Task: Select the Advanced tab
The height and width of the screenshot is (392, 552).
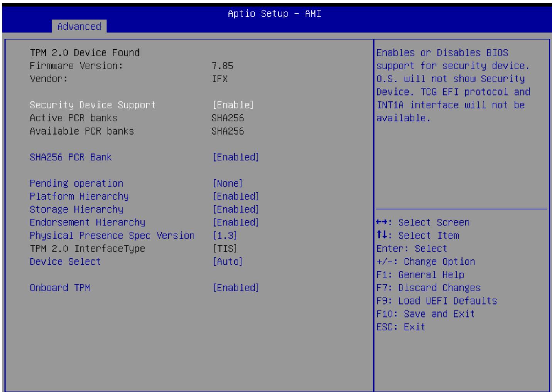Action: (x=79, y=26)
